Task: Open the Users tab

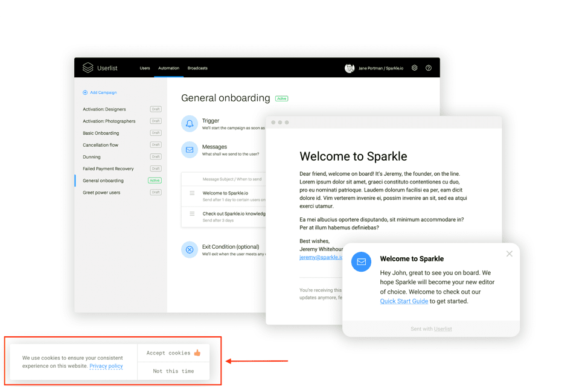Action: pyautogui.click(x=145, y=68)
